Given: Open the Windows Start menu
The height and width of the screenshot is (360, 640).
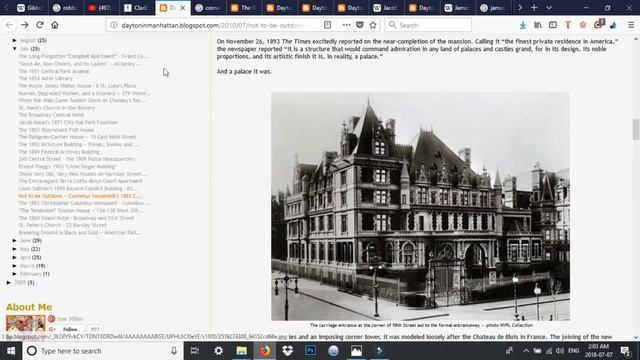Looking at the screenshot, I should click(11, 351).
